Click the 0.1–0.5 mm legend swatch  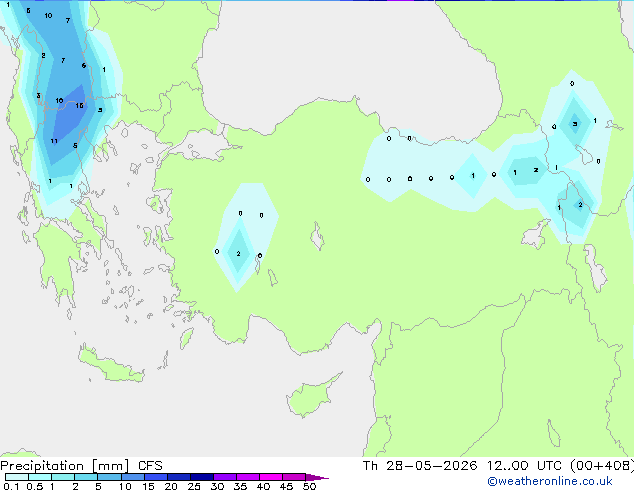point(17,477)
